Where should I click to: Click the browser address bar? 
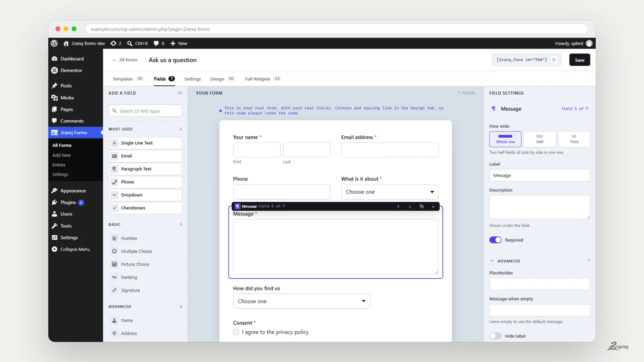click(337, 29)
